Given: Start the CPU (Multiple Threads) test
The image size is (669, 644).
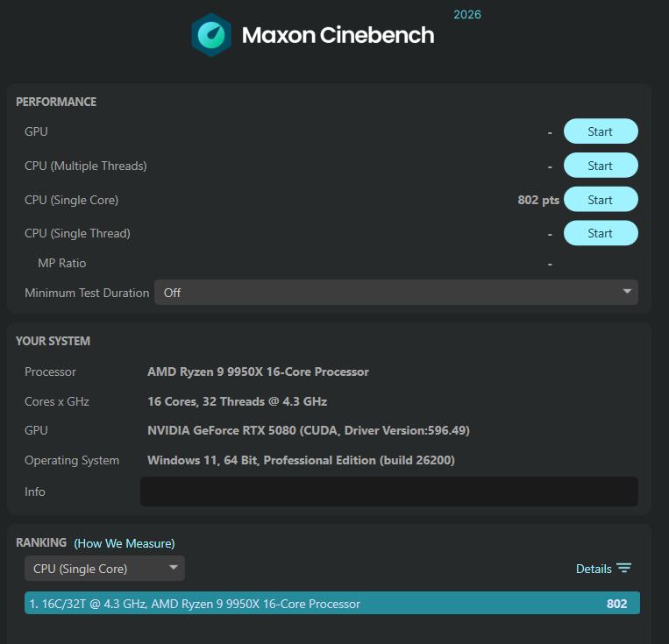Looking at the screenshot, I should click(x=601, y=166).
